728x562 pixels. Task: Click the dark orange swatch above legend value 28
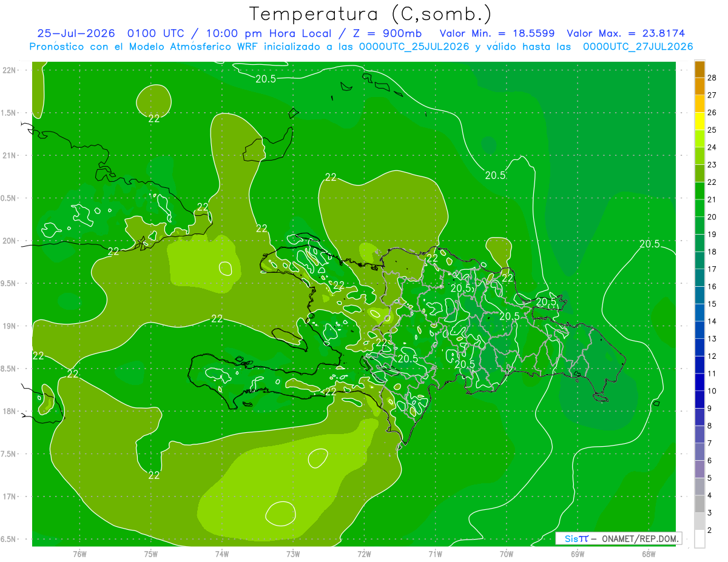coord(699,69)
